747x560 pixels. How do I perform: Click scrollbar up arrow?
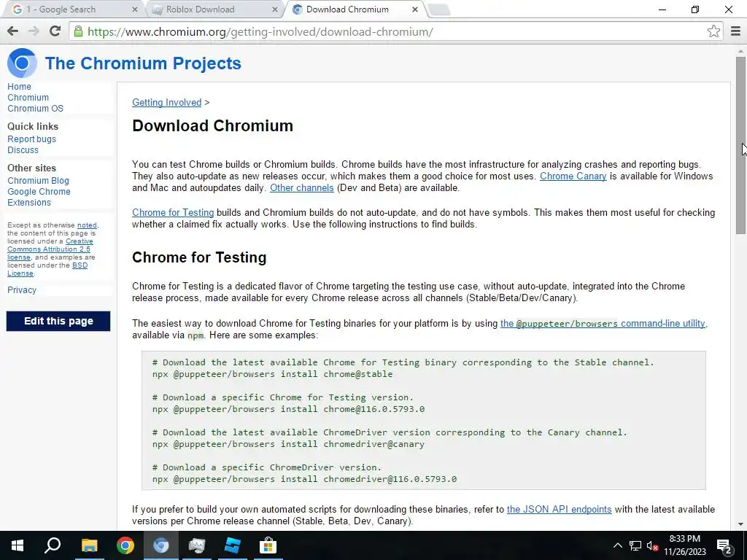(740, 51)
